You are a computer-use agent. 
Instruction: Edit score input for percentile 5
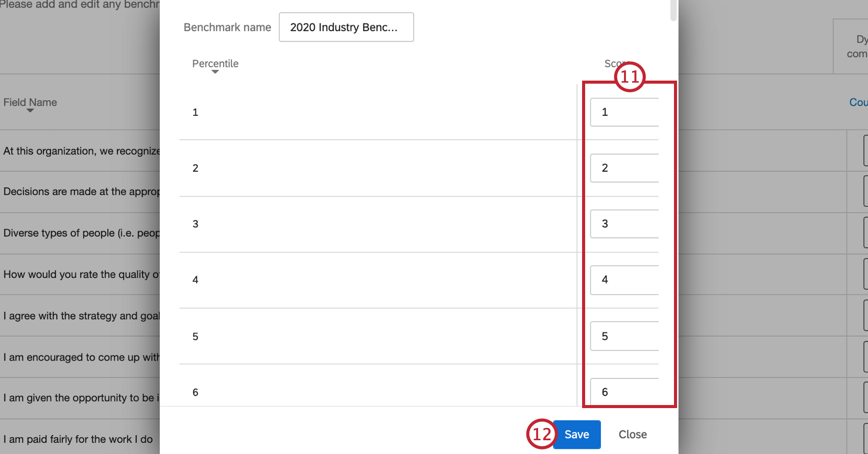tap(624, 336)
